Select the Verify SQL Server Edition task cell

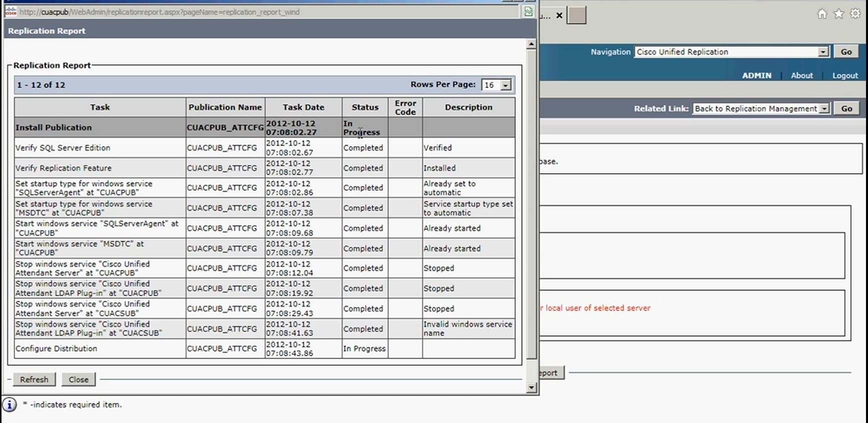click(100, 148)
